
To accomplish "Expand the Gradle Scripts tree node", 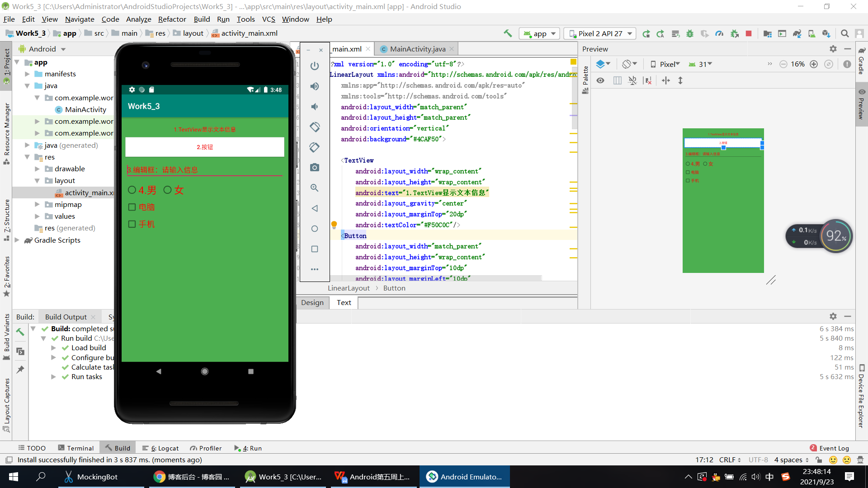I will pyautogui.click(x=17, y=240).
